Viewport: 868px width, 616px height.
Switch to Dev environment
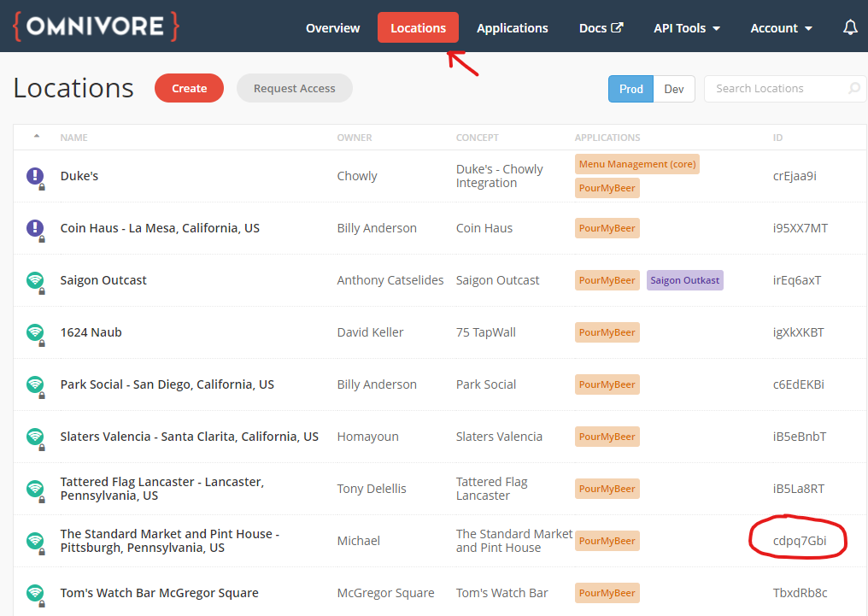point(674,89)
